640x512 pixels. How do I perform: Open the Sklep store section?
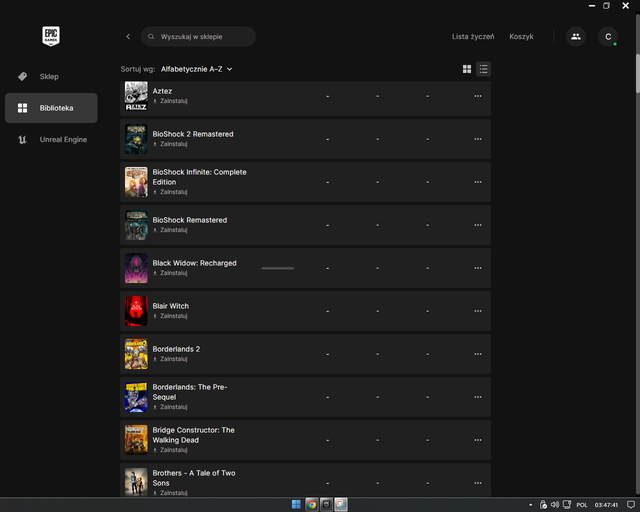tap(51, 76)
